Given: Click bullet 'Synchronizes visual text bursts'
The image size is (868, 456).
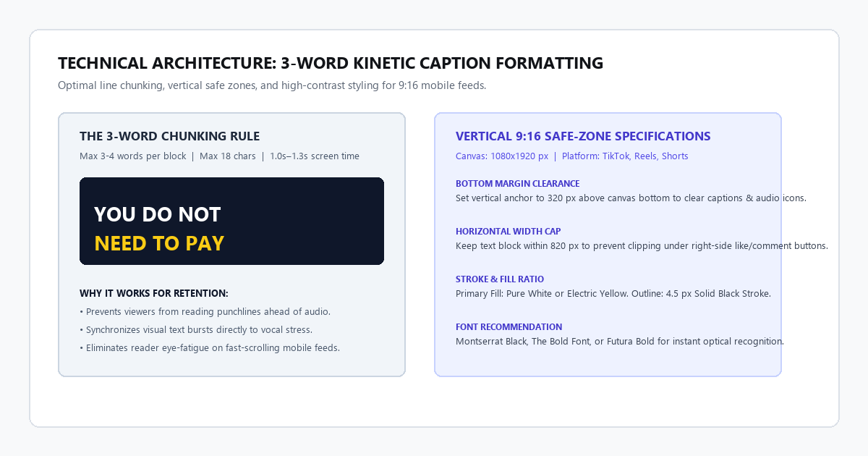Looking at the screenshot, I should [x=196, y=329].
